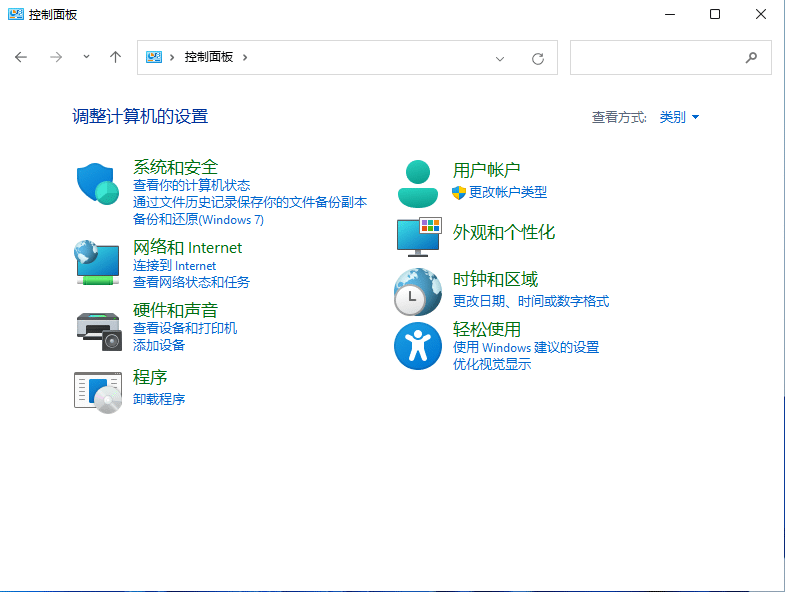Screen dimensions: 785x592
Task: Click the System and Security shield icon
Action: pos(98,184)
